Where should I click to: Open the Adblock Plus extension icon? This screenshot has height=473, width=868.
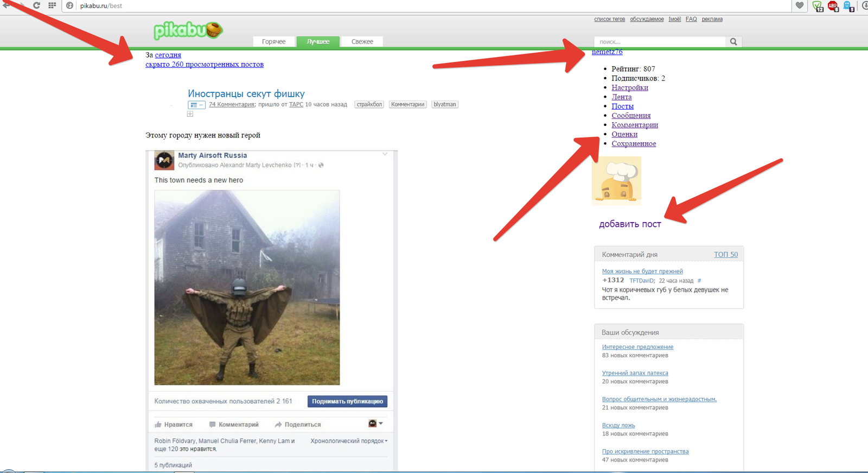point(833,6)
